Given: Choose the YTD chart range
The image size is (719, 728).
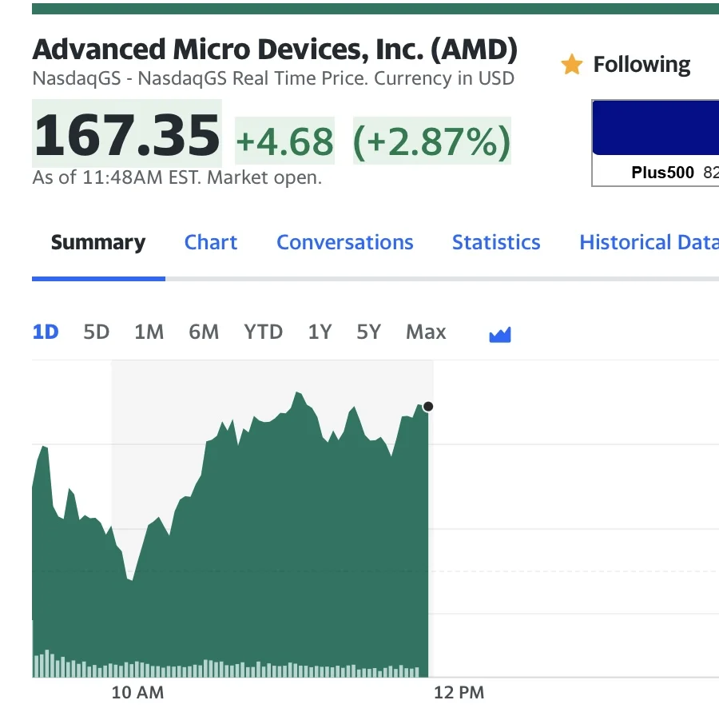Looking at the screenshot, I should [x=264, y=332].
